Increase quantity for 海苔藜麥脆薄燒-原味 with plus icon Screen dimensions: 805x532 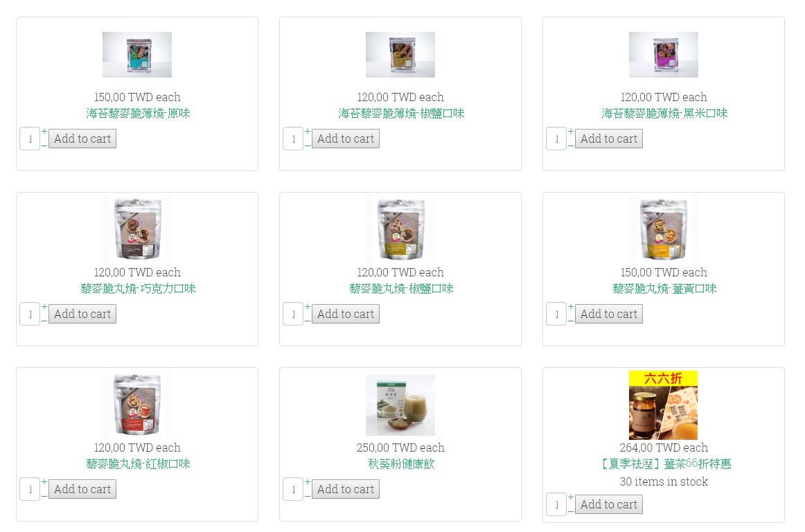pos(44,132)
